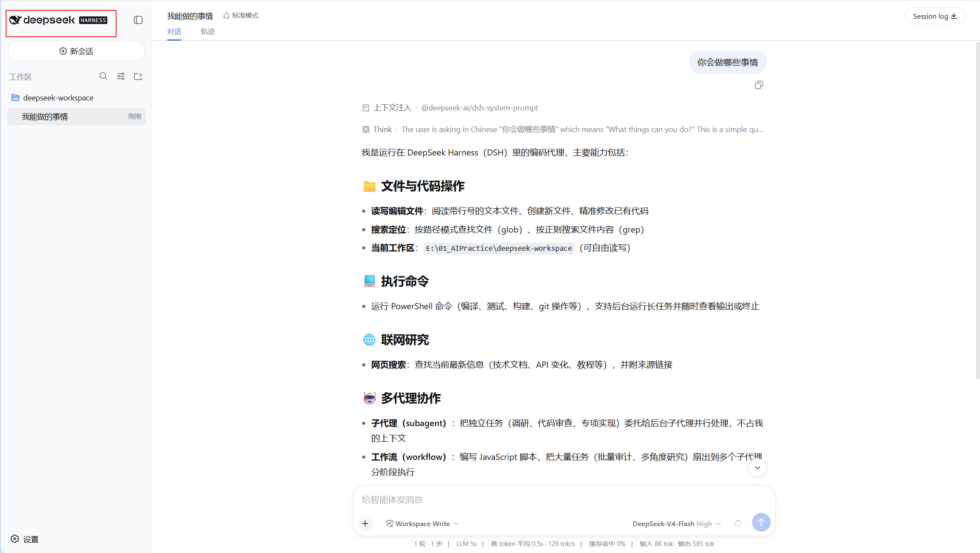Expand the 上下文注入 system prompt entry
Screen dimensions: 980x553
(x=450, y=107)
